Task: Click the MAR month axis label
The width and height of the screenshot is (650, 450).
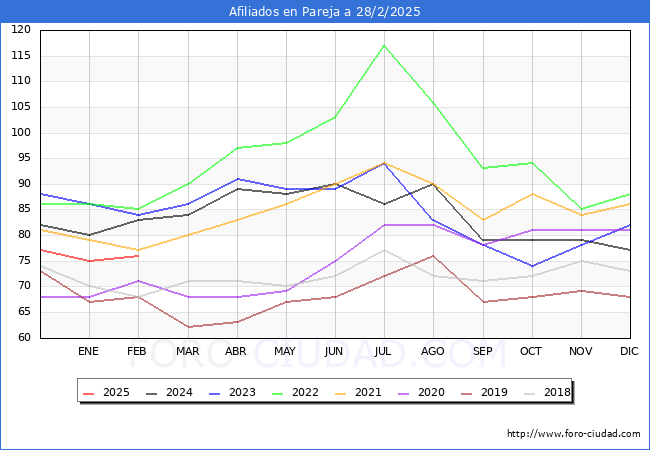Action: pos(187,351)
